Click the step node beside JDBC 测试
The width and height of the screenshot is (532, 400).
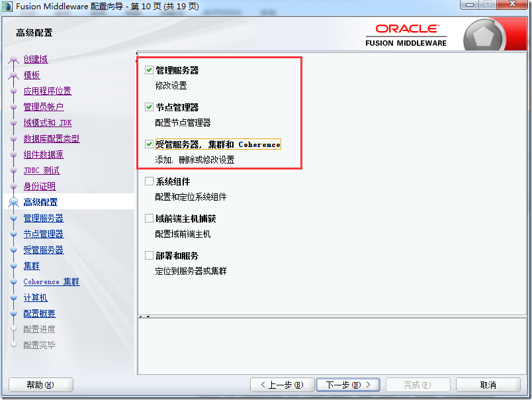tap(14, 170)
